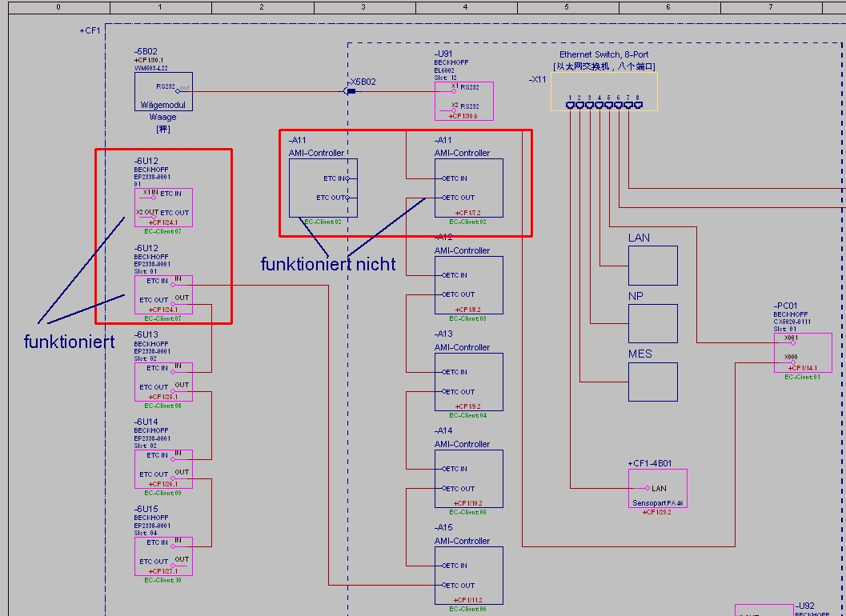Click 'Ethernet Switch, 8-Port' description text

[603, 54]
